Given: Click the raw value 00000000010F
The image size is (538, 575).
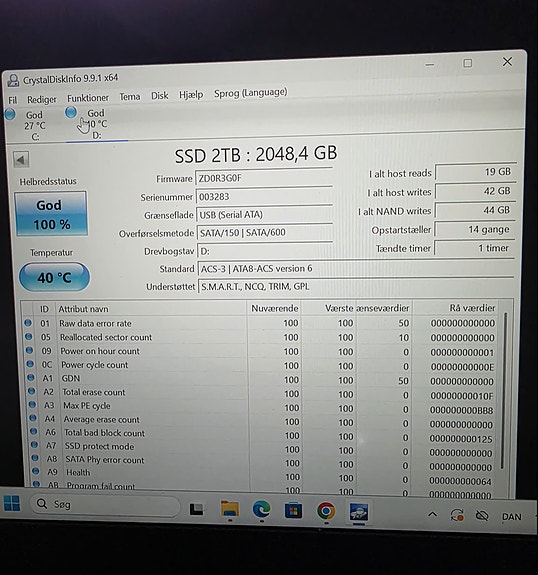Looking at the screenshot, I should (462, 396).
